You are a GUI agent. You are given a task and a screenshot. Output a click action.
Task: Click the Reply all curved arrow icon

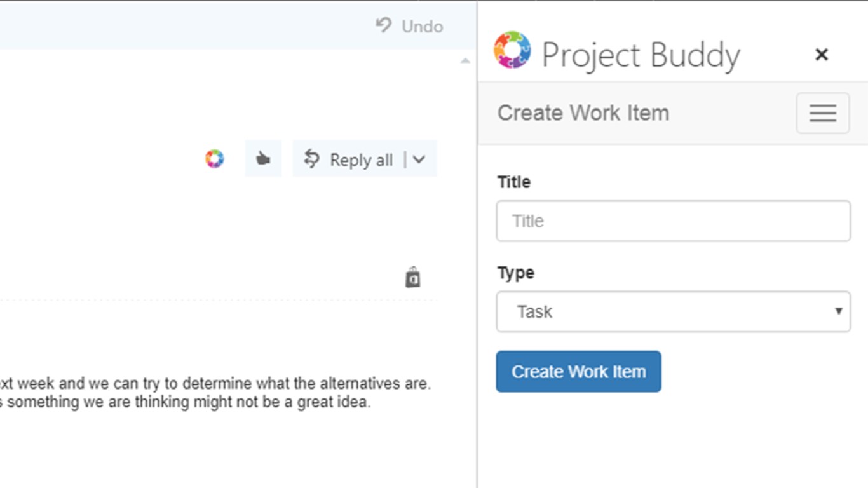(311, 159)
